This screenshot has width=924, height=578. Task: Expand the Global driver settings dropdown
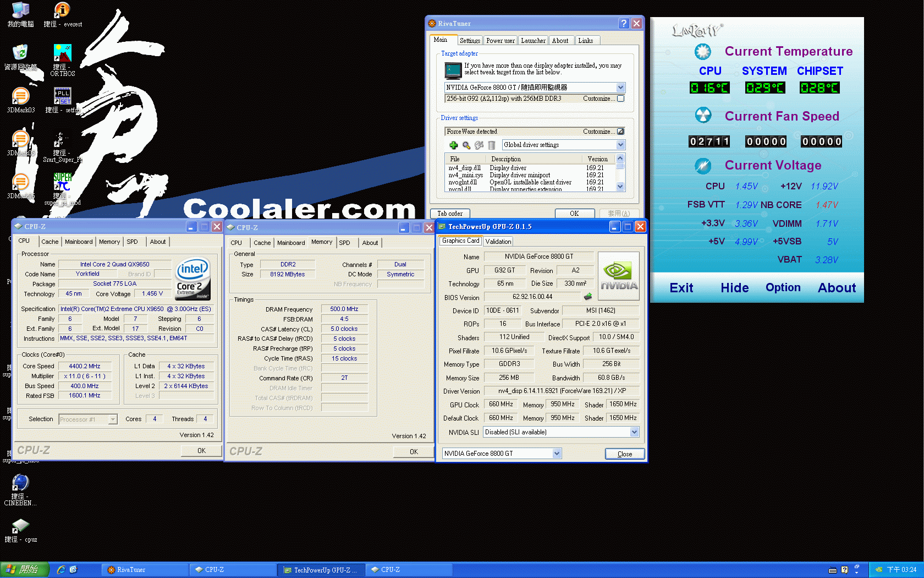(x=620, y=145)
